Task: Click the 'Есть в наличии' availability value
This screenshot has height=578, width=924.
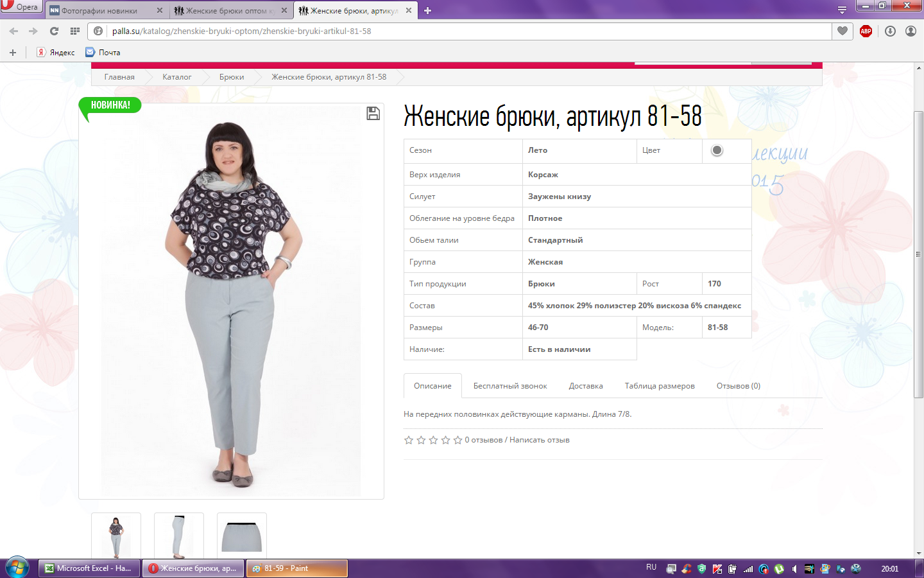Action: (560, 349)
